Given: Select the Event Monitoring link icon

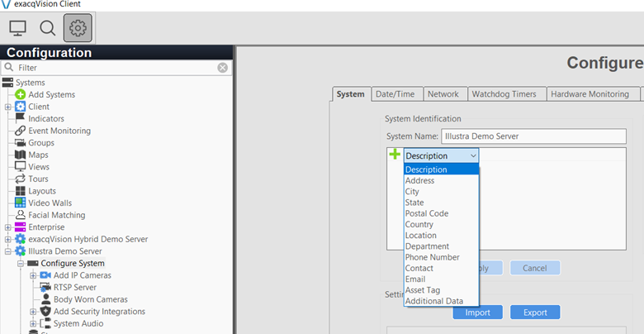Looking at the screenshot, I should pyautogui.click(x=21, y=131).
